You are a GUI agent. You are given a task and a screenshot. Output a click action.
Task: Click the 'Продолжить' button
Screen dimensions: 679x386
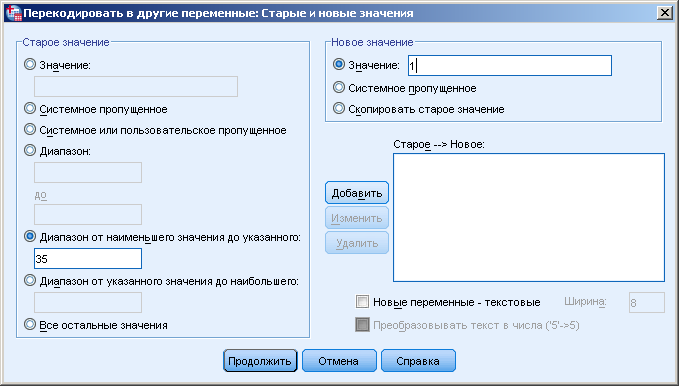tap(260, 361)
